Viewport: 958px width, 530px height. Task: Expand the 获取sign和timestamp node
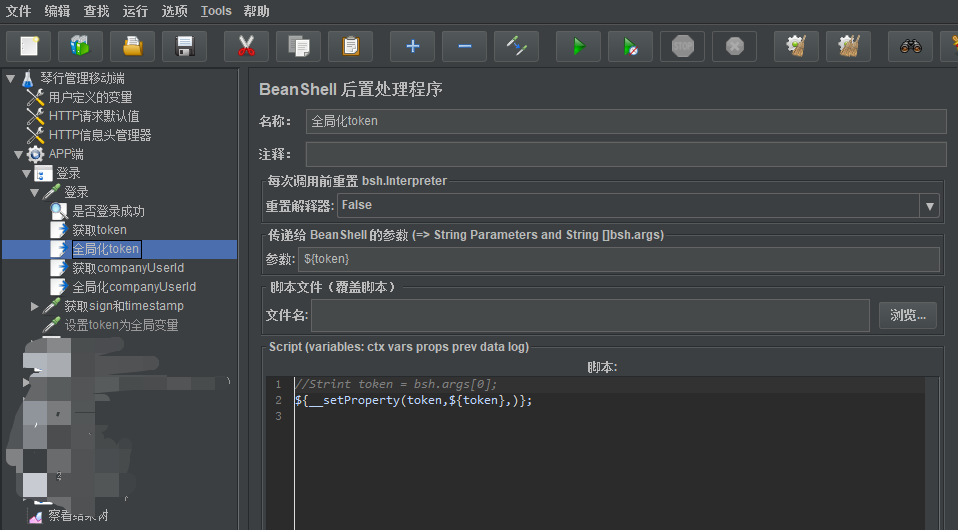pyautogui.click(x=34, y=306)
